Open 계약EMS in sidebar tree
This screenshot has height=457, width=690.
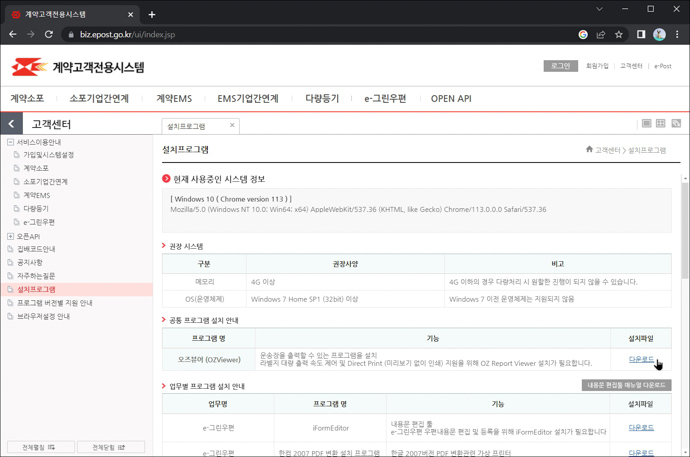coord(37,195)
